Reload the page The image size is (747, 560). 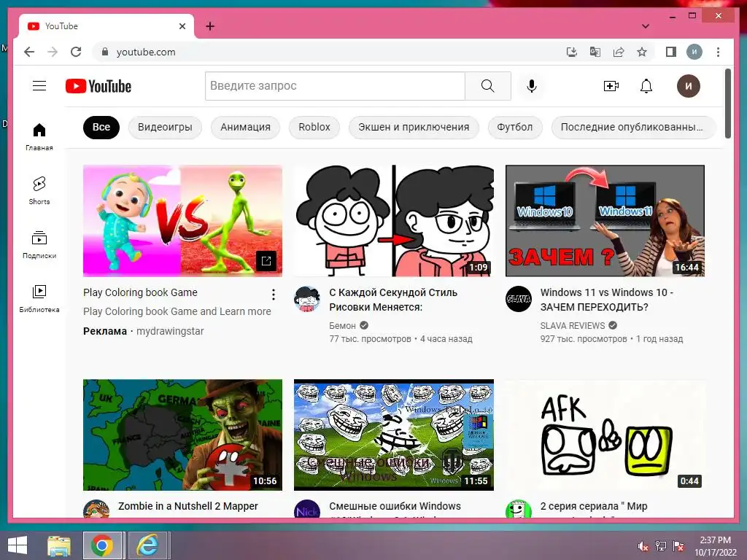[76, 52]
